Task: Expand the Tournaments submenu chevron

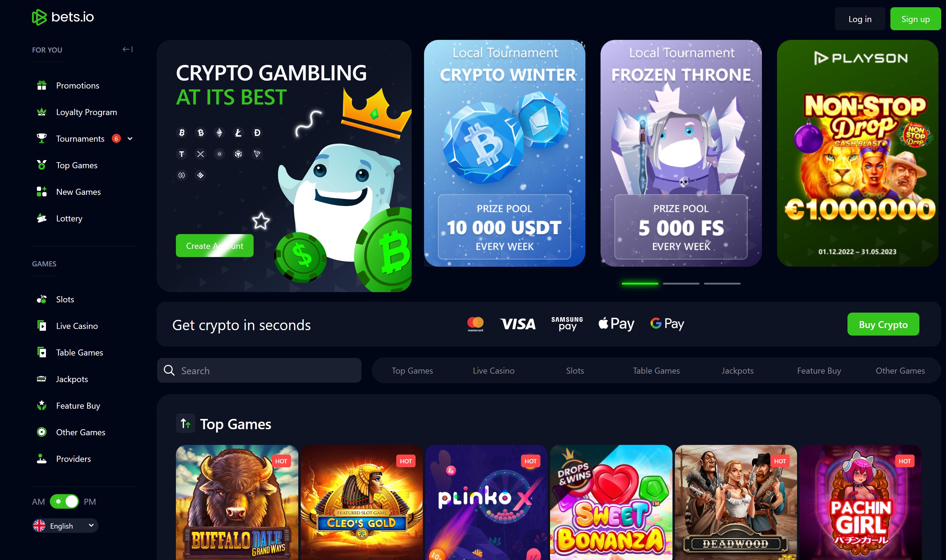Action: 130,139
